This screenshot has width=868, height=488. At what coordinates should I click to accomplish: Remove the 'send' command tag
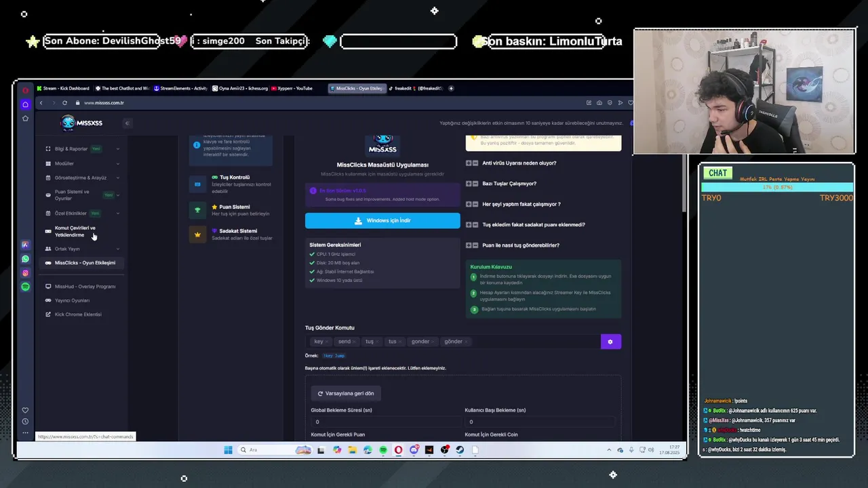coord(355,342)
